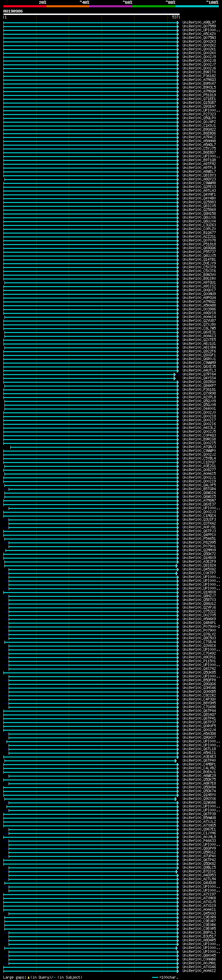Click the cyan ~100% identity legend segment
The image size is (222, 980).
point(197,6)
